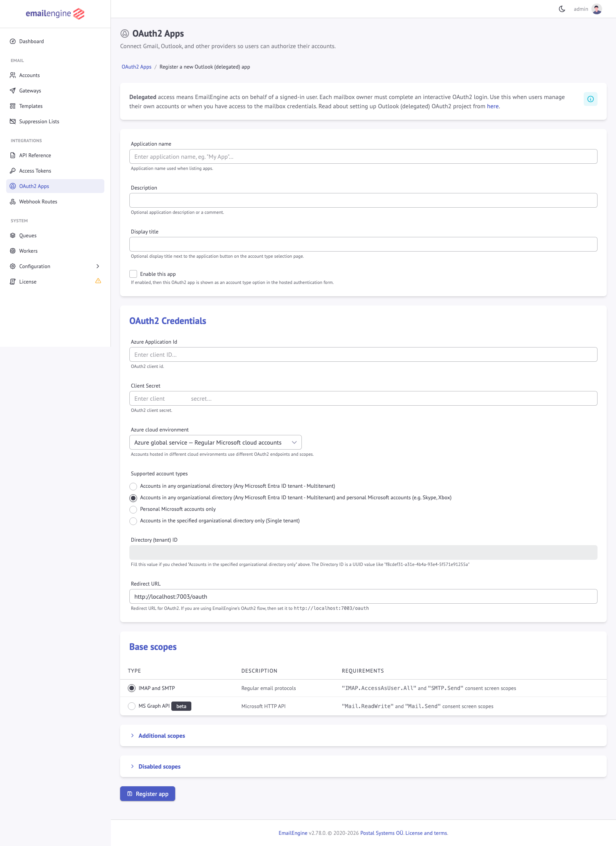
Task: Click the Gateways paper-plane icon
Action: [x=13, y=91]
